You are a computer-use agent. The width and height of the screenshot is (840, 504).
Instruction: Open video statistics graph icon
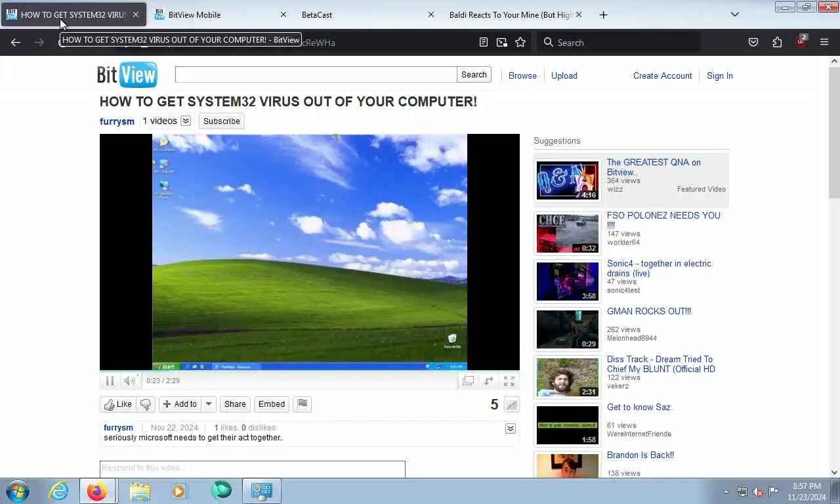tap(512, 405)
